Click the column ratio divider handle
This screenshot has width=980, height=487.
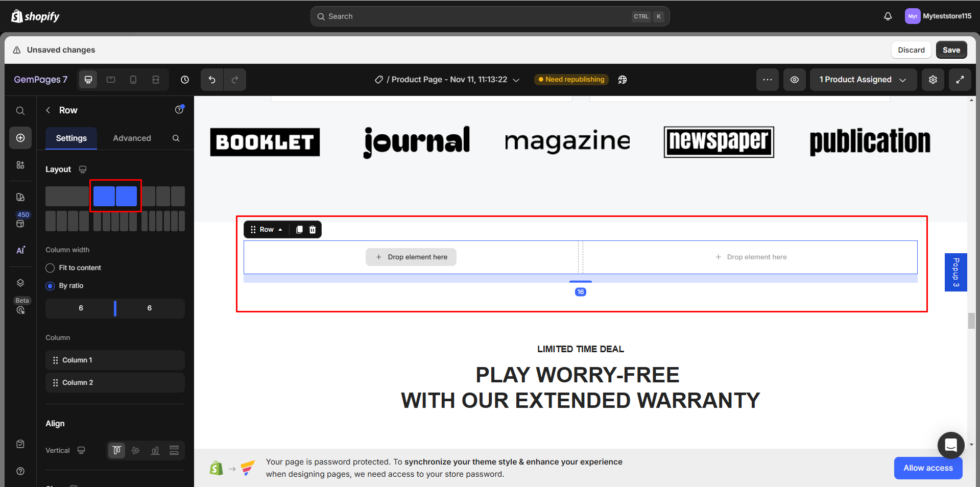[115, 308]
